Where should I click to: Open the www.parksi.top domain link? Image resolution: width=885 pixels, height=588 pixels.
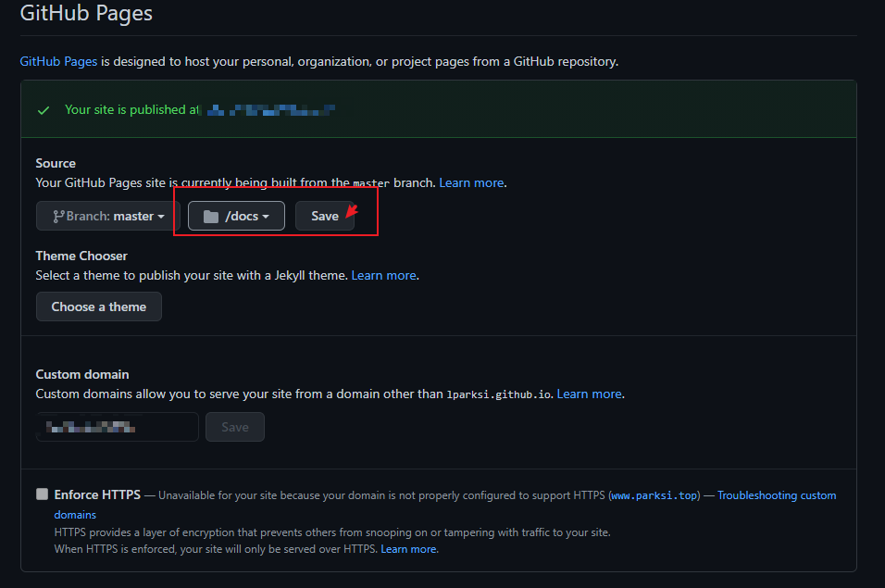point(654,495)
